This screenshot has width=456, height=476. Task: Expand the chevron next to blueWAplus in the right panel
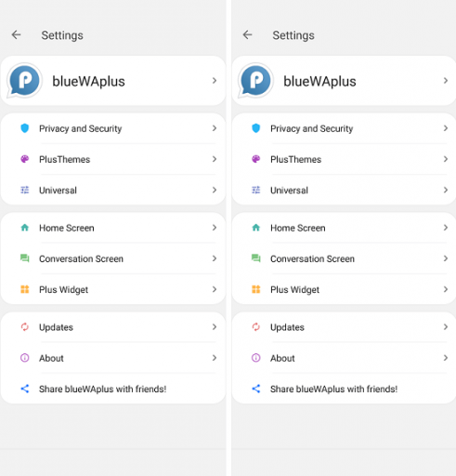point(446,81)
